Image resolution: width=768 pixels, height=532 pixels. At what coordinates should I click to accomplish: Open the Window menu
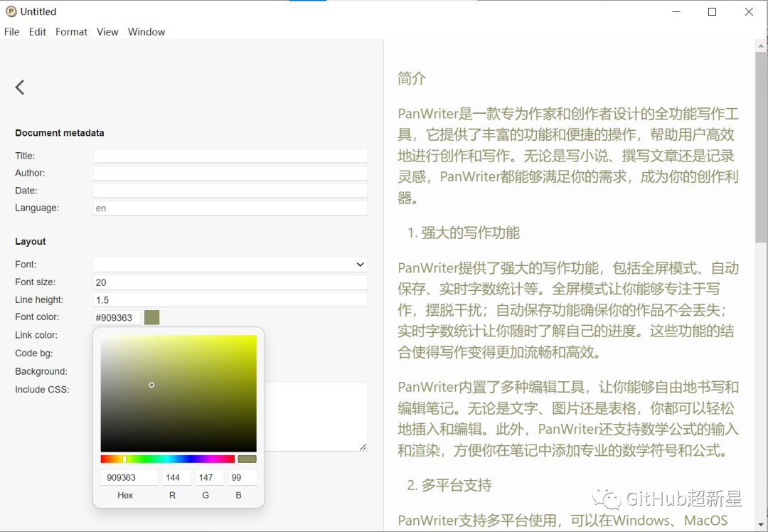point(146,32)
